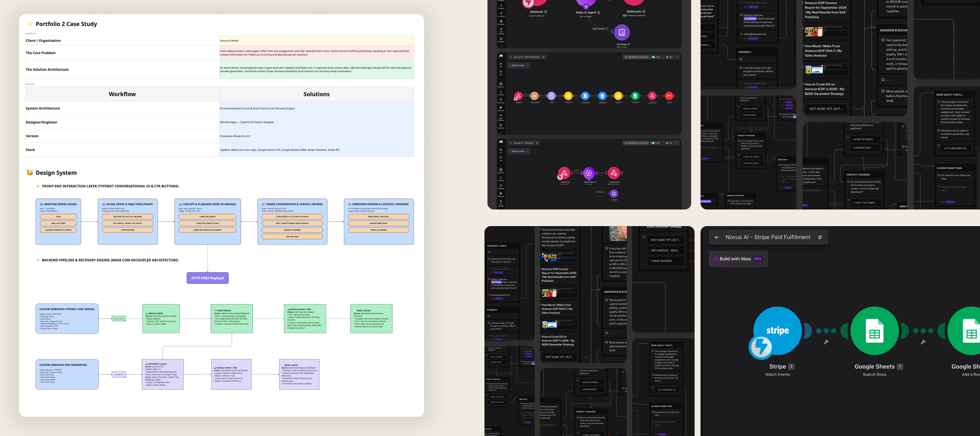The height and width of the screenshot is (436, 980).
Task: Open three-dot menu in Revision top bar
Action: click(x=676, y=143)
